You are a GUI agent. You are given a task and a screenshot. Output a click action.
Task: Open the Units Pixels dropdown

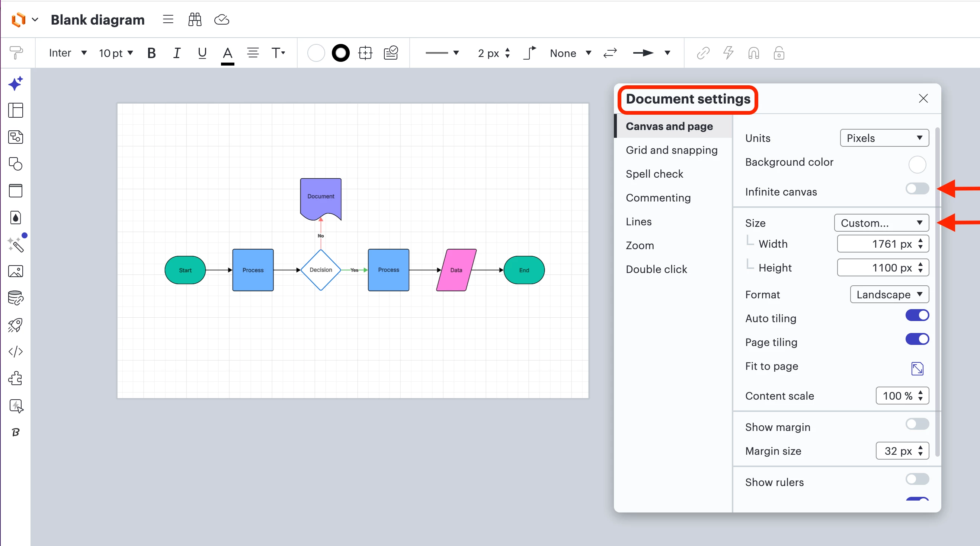[x=884, y=138]
